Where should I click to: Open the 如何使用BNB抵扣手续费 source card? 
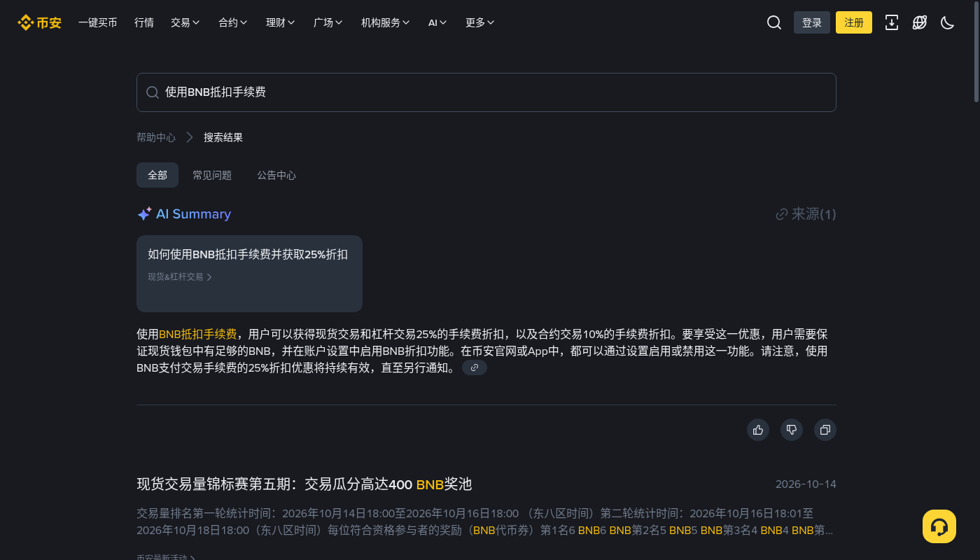(249, 274)
